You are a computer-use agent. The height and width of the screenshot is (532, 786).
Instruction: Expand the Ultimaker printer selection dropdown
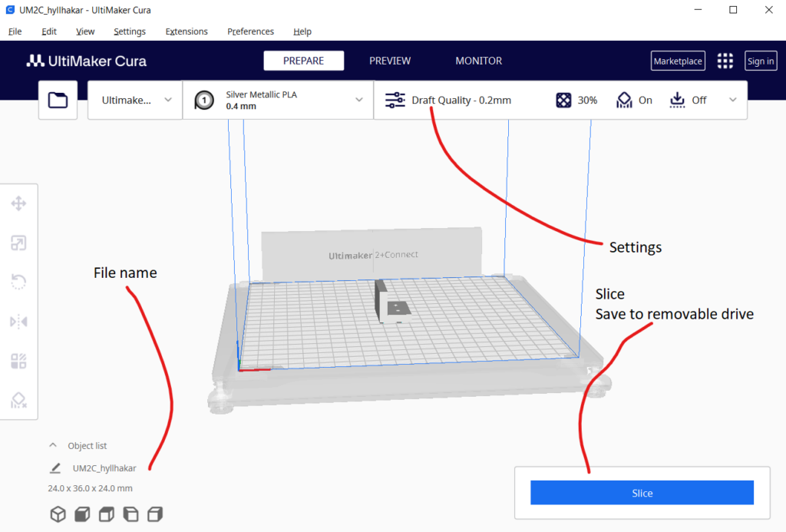pyautogui.click(x=135, y=100)
